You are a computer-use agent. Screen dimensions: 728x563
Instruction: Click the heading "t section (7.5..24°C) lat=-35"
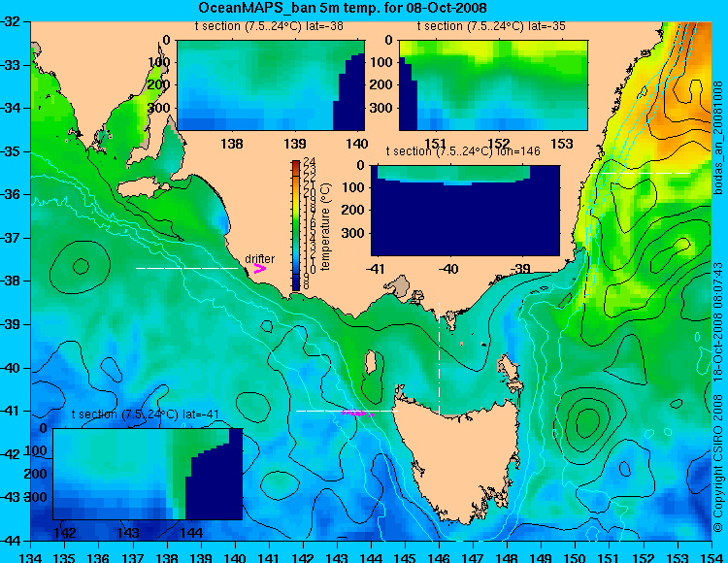coord(491,26)
